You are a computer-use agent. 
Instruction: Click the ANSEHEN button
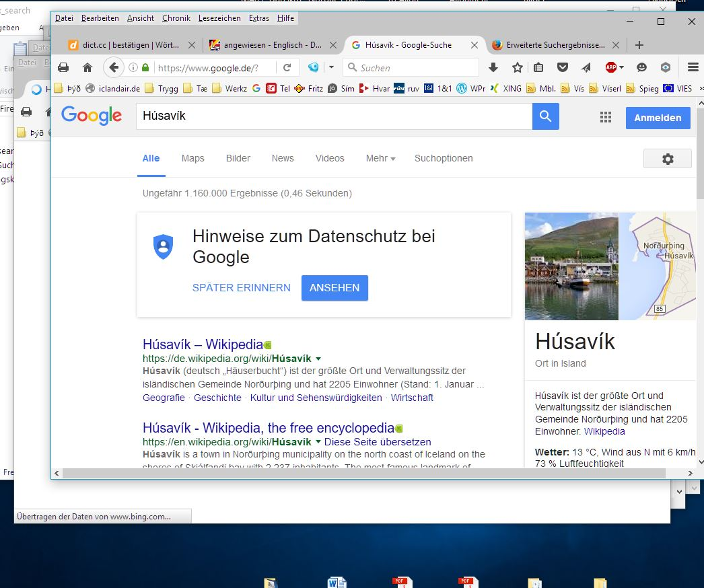point(335,287)
